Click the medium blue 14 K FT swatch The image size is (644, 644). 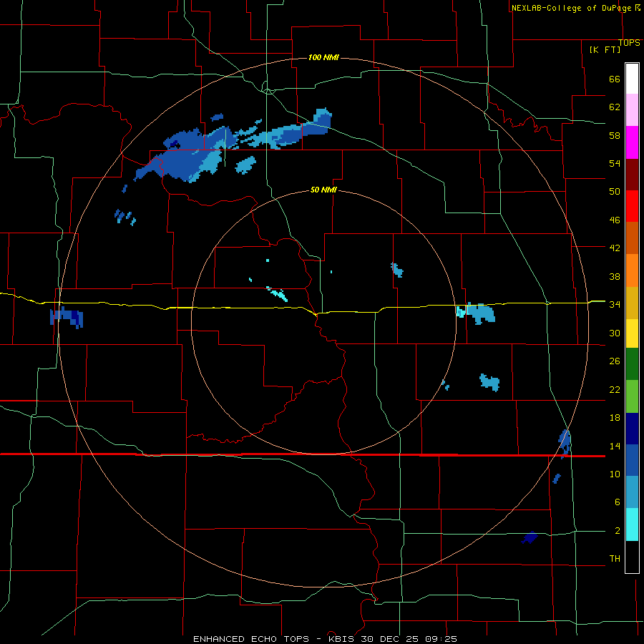(632, 460)
